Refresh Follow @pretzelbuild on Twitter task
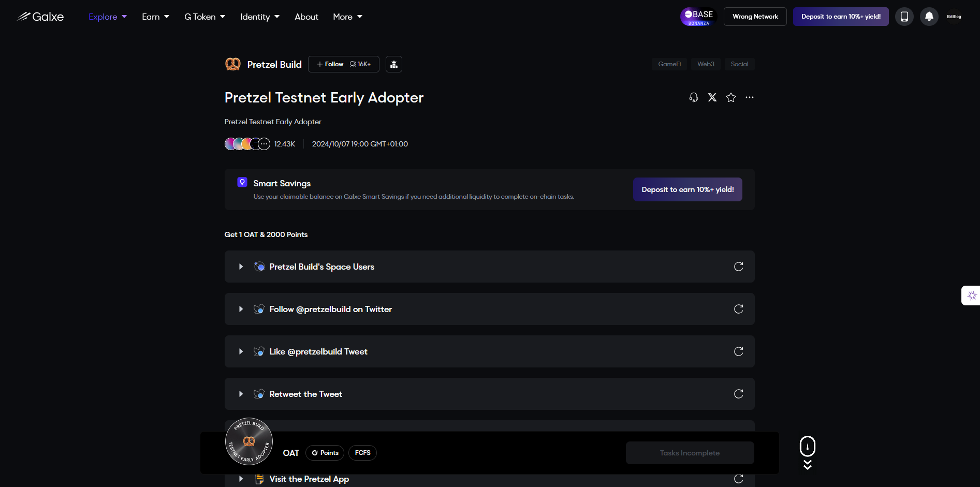Viewport: 980px width, 487px height. [738, 309]
